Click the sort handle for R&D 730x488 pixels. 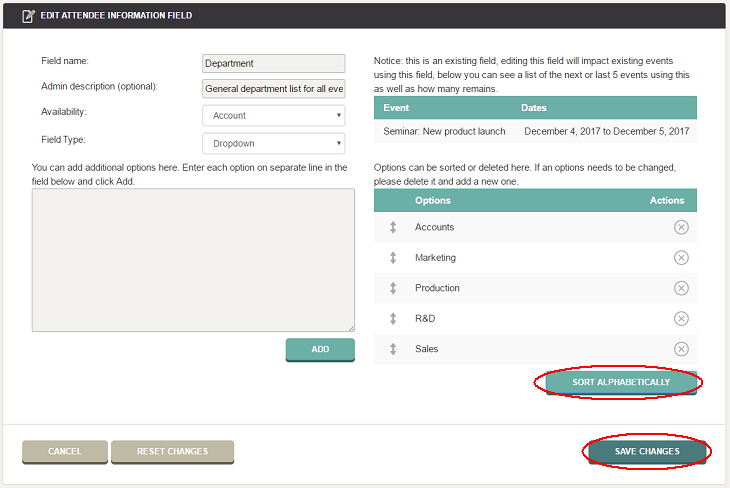tap(393, 319)
